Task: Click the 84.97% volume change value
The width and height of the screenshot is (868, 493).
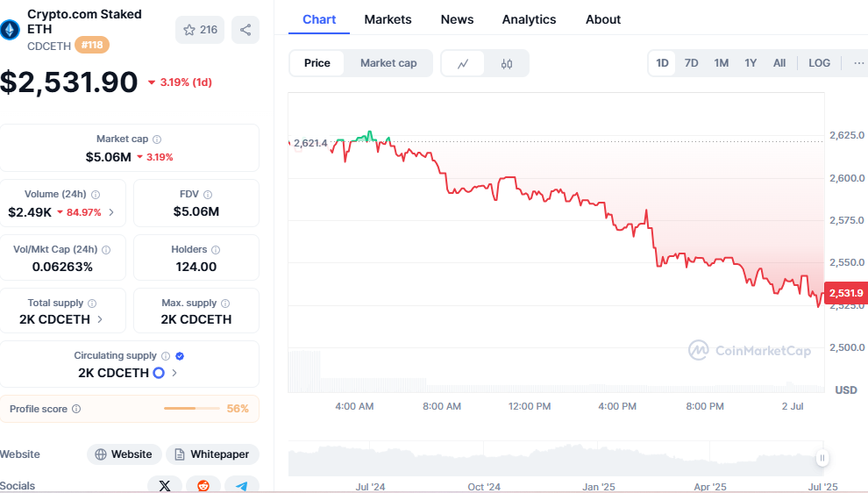Action: click(83, 212)
